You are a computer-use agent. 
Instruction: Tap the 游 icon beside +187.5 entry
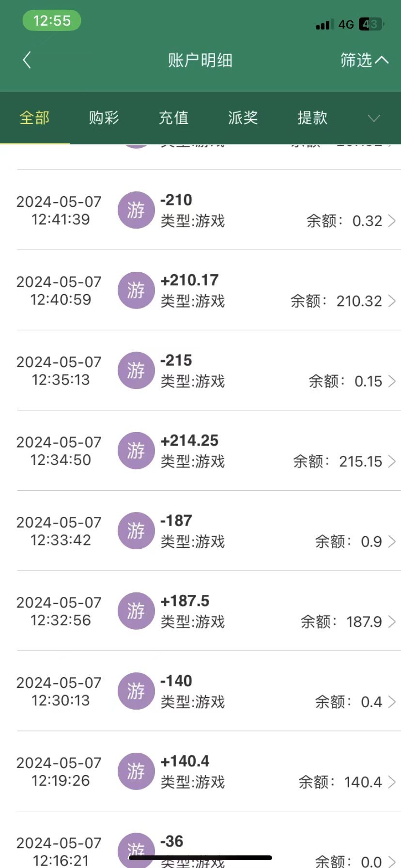click(136, 611)
